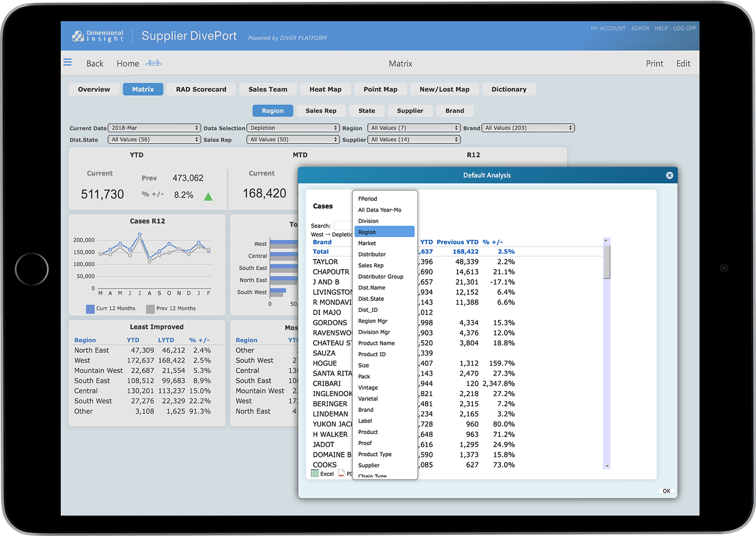The width and height of the screenshot is (756, 536).
Task: Open the Dictionary tab
Action: coord(509,90)
